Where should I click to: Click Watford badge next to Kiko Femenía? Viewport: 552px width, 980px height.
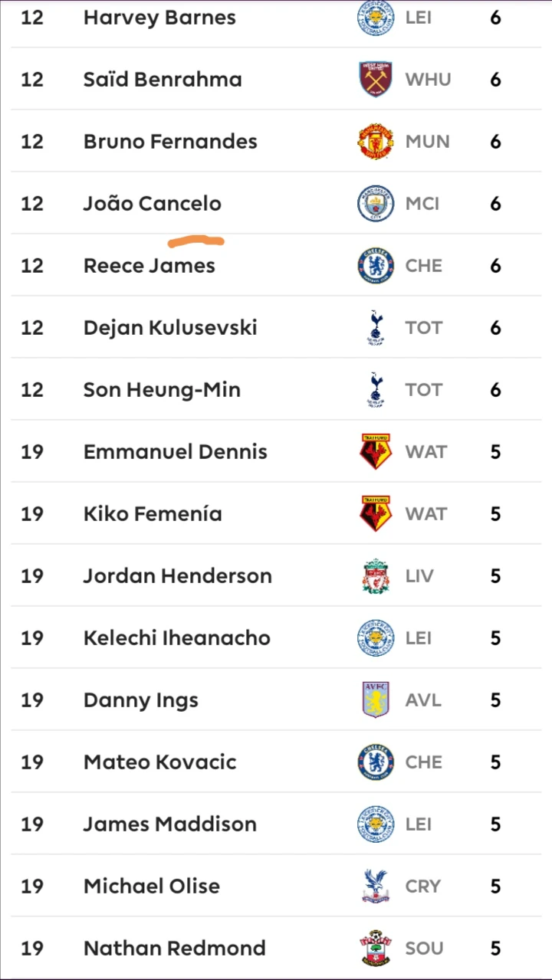pyautogui.click(x=376, y=514)
